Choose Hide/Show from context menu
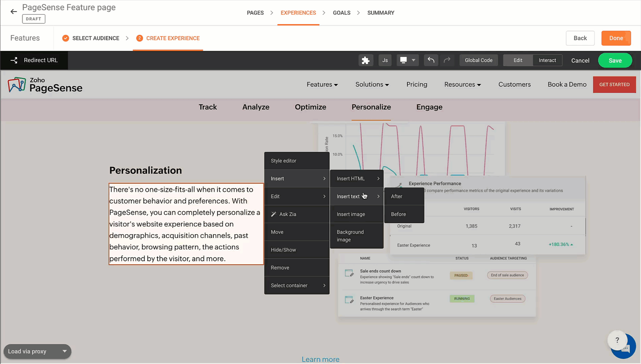Image resolution: width=641 pixels, height=364 pixels. [x=297, y=250]
